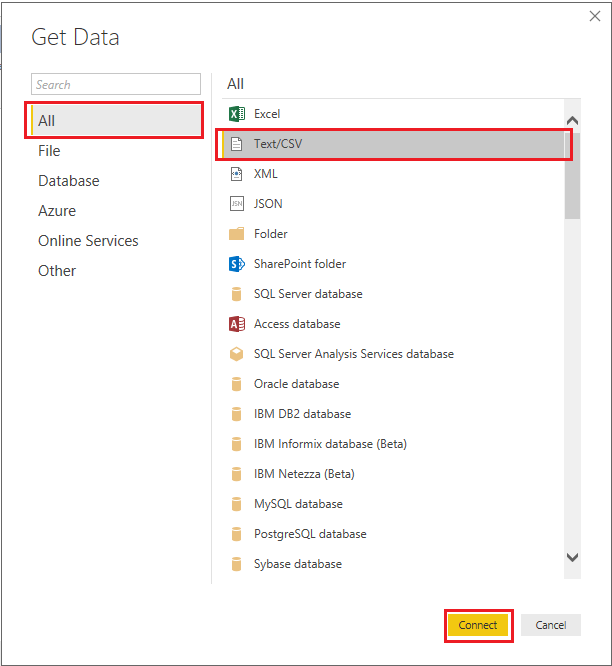This screenshot has height=666, width=612.
Task: Choose the JSON label
Action: click(268, 204)
